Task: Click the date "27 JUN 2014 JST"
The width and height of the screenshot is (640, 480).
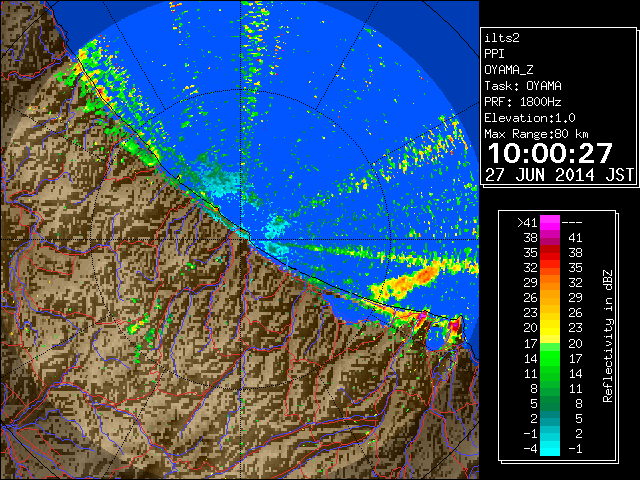Action: point(559,175)
